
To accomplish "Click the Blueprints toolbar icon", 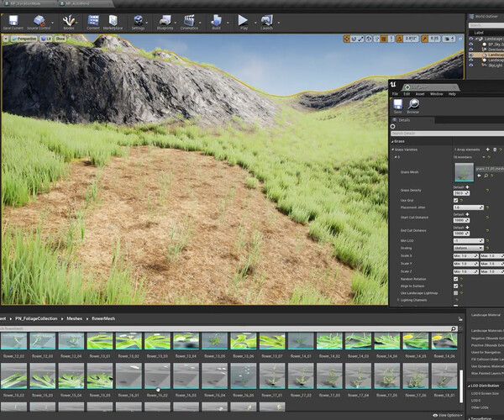I will coord(165,21).
